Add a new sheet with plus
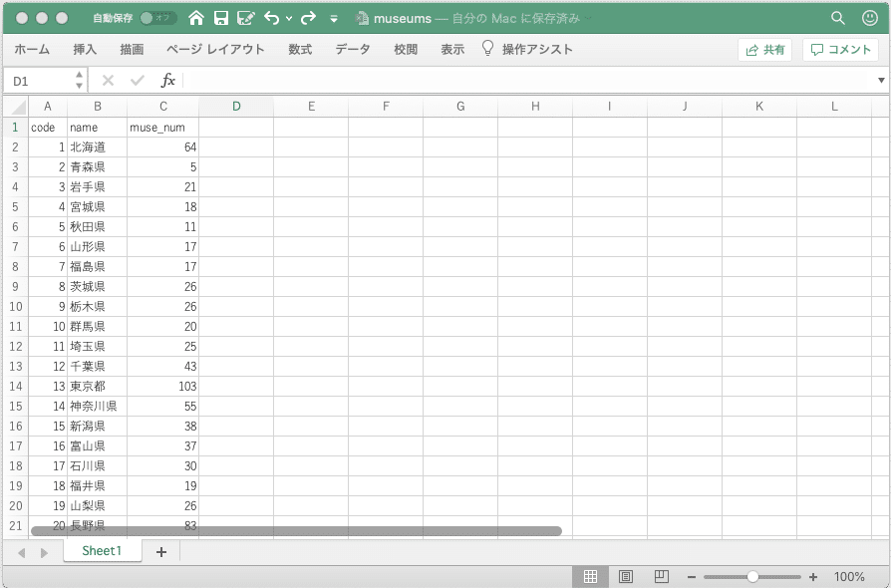 [161, 552]
